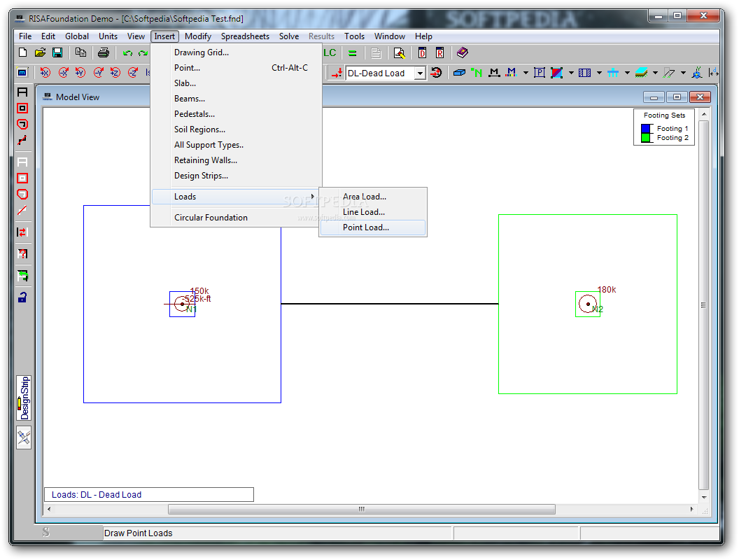Rotate the view about positive Z
Viewport: 739px width, 560px height.
coord(115,73)
